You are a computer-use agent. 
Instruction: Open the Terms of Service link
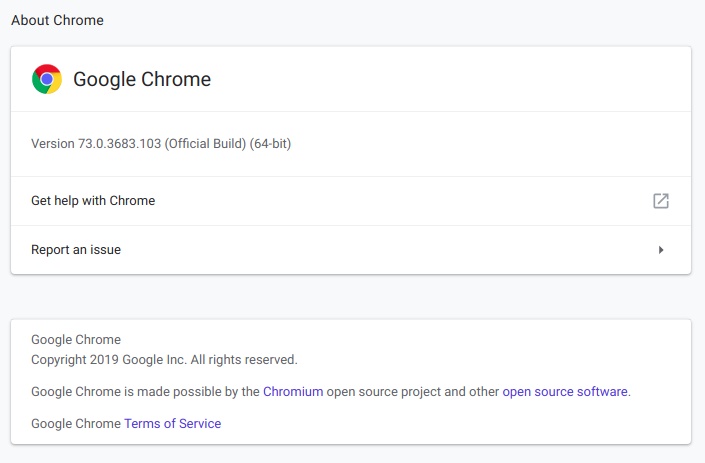173,423
